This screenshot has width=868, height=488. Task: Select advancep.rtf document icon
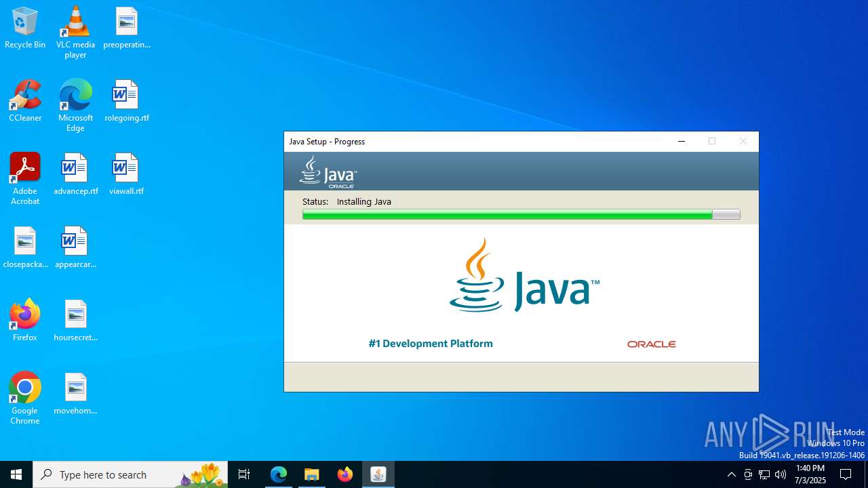[75, 174]
